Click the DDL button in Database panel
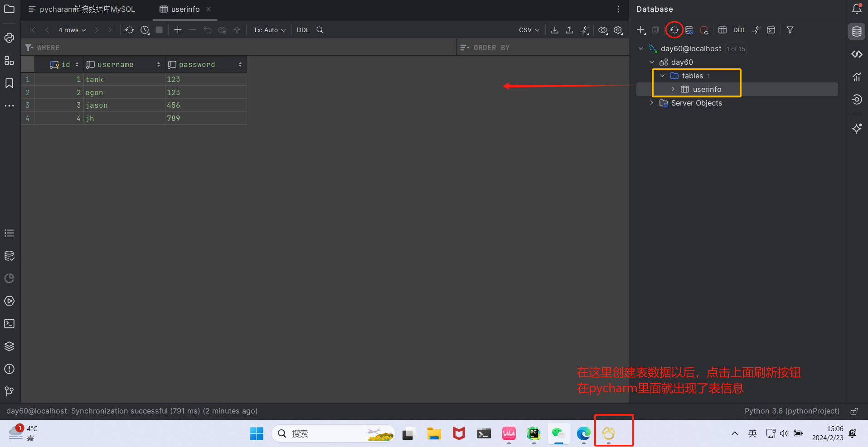Image resolution: width=868 pixels, height=447 pixels. pyautogui.click(x=739, y=30)
